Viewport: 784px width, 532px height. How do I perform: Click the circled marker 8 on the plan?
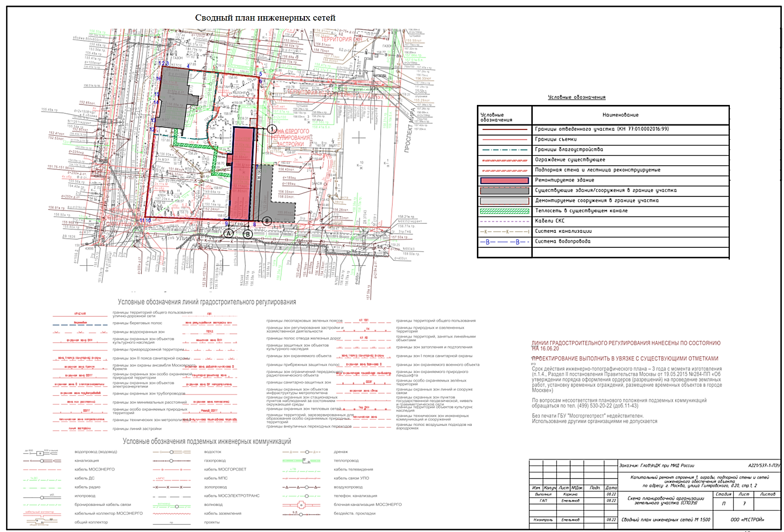pyautogui.click(x=267, y=222)
